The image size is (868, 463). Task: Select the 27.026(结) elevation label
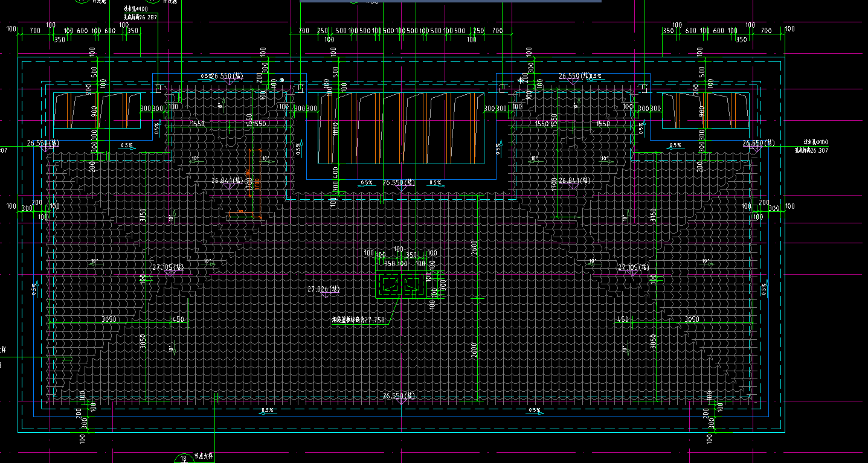click(323, 290)
